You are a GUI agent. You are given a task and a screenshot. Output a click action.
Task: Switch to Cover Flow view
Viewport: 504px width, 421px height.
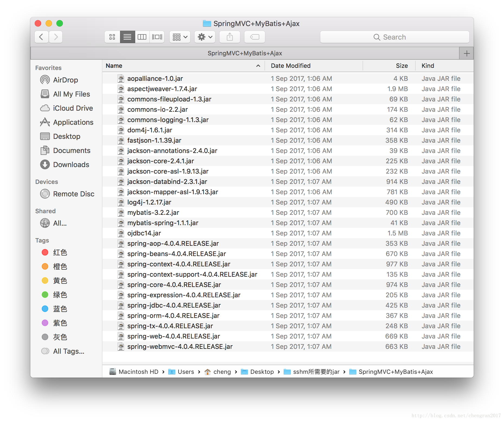click(x=157, y=37)
